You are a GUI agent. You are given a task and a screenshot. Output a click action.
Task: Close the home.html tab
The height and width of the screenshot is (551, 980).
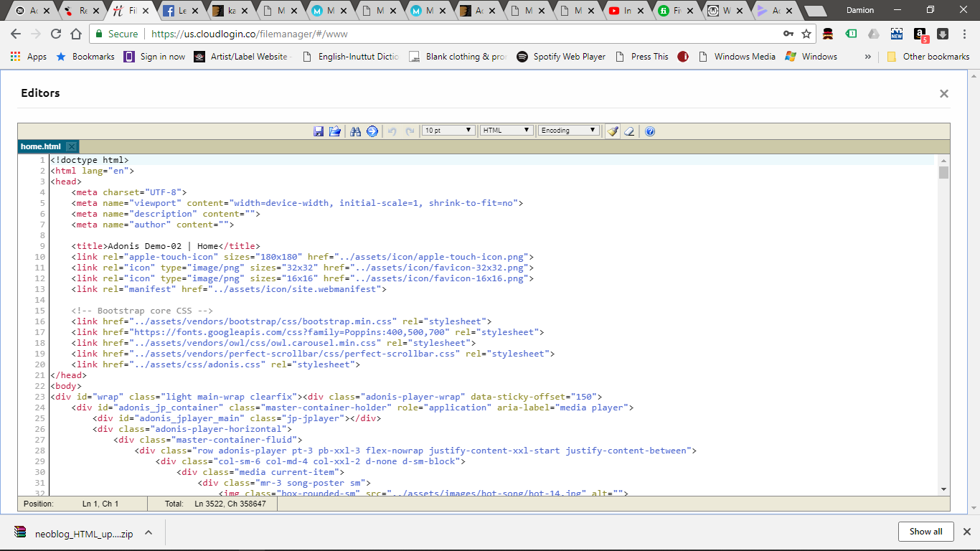coord(71,146)
